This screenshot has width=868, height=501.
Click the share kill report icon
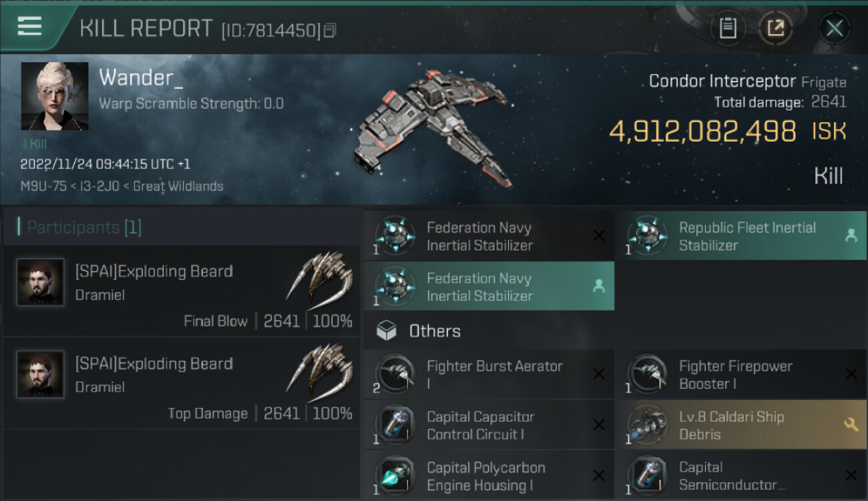point(776,28)
